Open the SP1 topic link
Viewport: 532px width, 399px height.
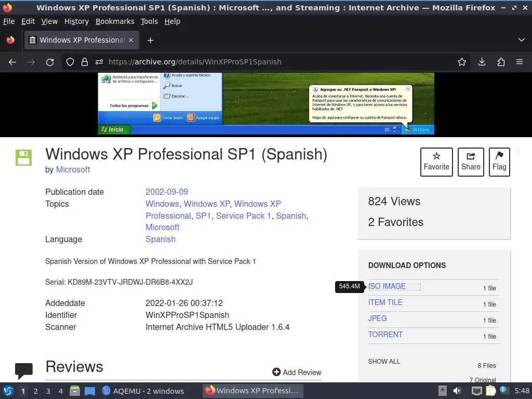[203, 216]
